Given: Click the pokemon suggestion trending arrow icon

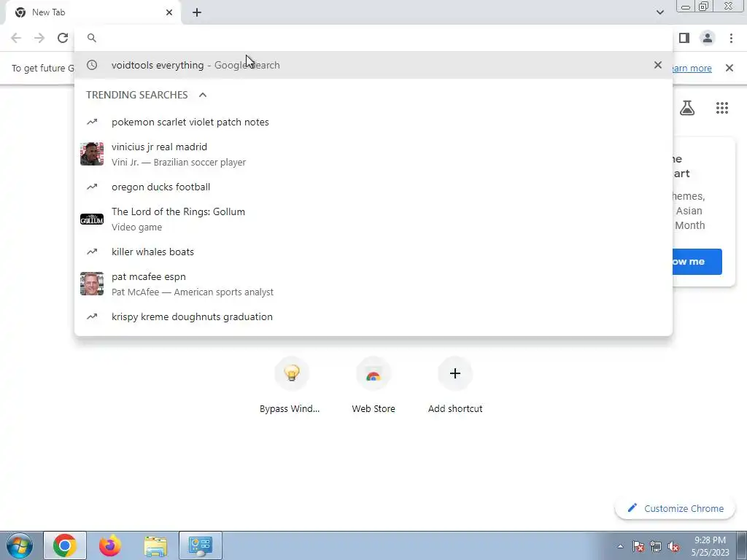Looking at the screenshot, I should coord(92,122).
